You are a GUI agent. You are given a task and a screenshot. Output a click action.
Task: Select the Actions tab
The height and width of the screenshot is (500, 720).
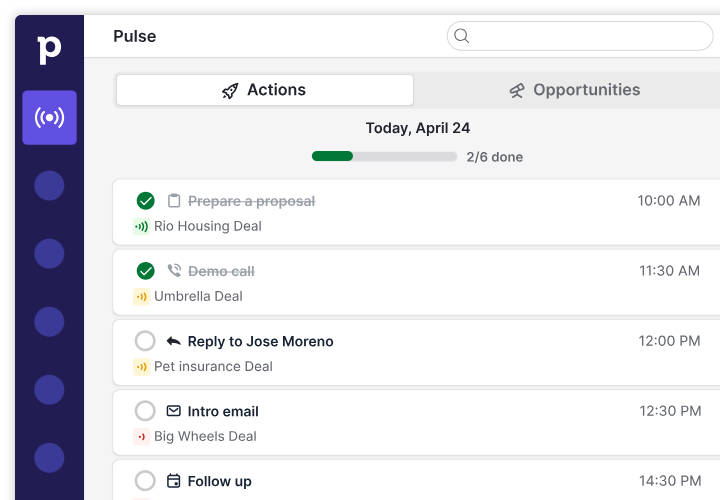[265, 90]
